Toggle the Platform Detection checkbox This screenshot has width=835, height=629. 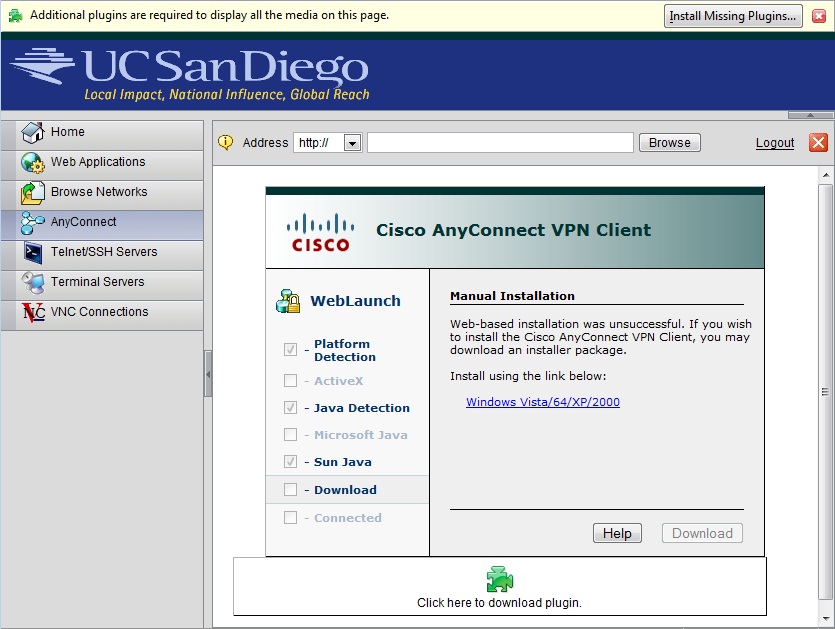coord(290,349)
